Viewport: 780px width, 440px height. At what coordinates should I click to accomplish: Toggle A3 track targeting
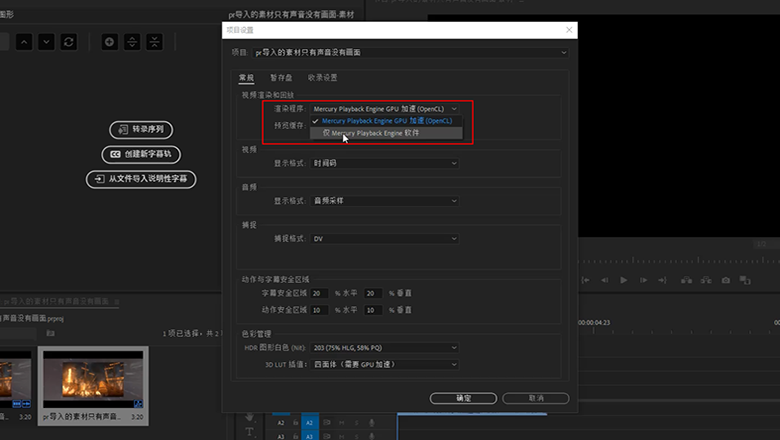pyautogui.click(x=309, y=436)
